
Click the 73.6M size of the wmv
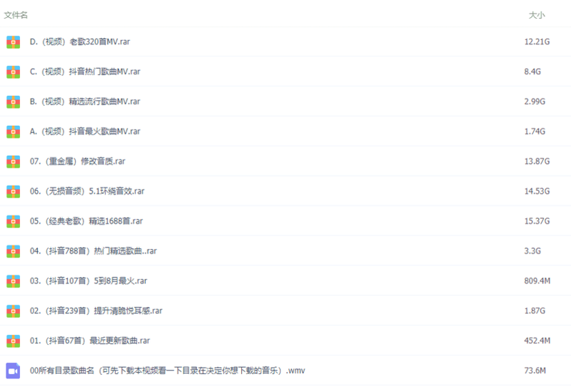pos(535,371)
